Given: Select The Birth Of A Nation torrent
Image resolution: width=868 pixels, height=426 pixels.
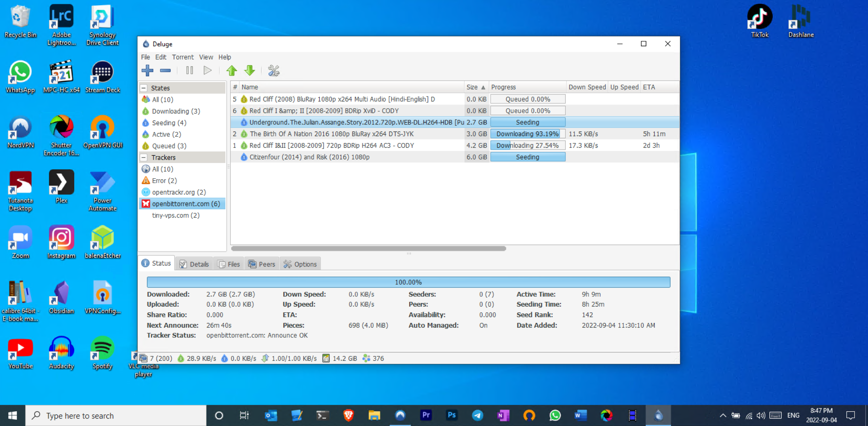Looking at the screenshot, I should tap(455, 134).
